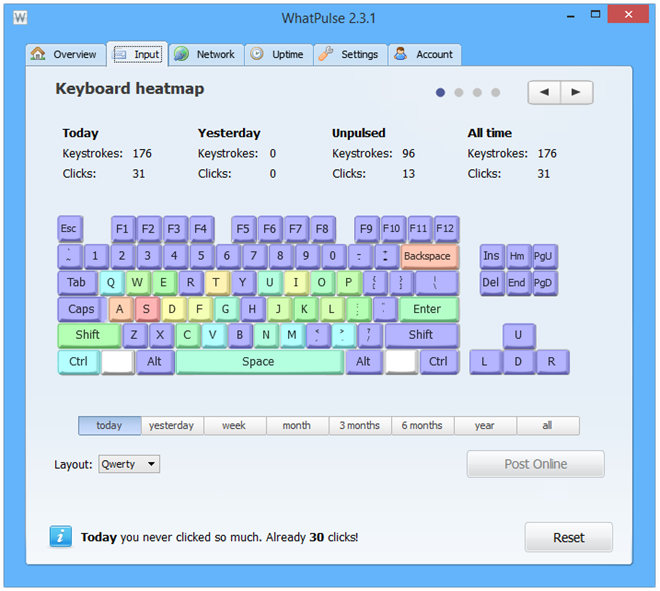Select the all time range
The image size is (660, 591).
(548, 426)
